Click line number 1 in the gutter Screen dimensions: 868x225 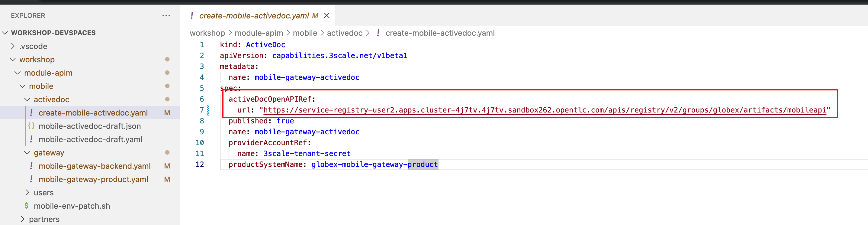point(202,44)
